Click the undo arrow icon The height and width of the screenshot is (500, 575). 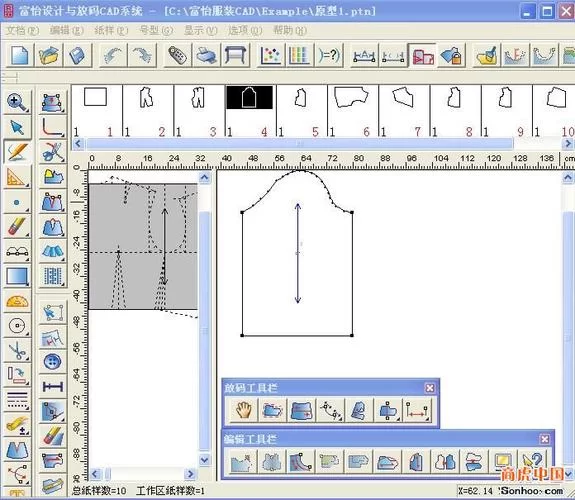(x=113, y=55)
